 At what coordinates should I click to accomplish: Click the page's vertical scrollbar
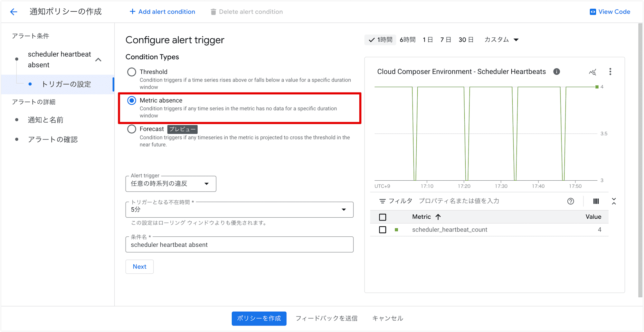(640, 160)
